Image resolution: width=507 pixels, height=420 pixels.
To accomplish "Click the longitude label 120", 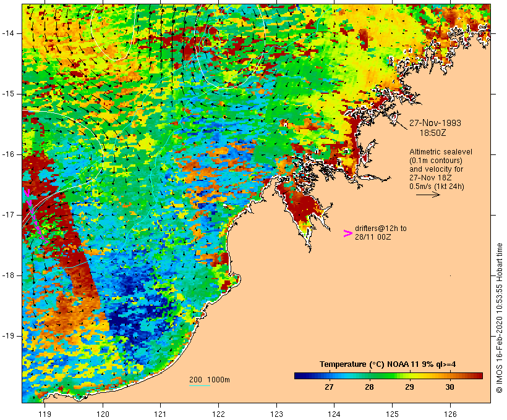I will (103, 414).
